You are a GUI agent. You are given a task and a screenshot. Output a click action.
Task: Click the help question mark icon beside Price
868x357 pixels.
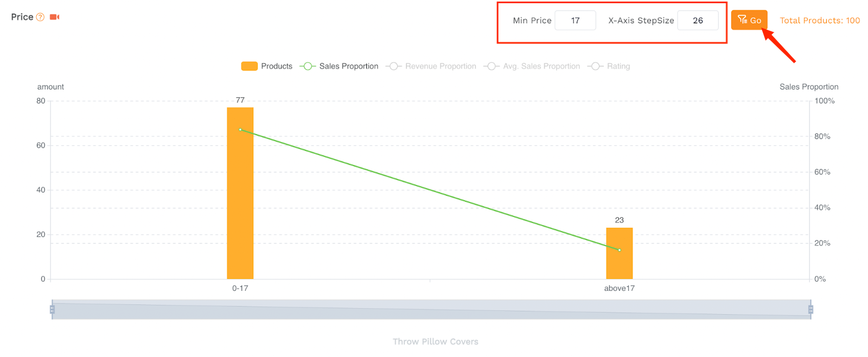(40, 17)
